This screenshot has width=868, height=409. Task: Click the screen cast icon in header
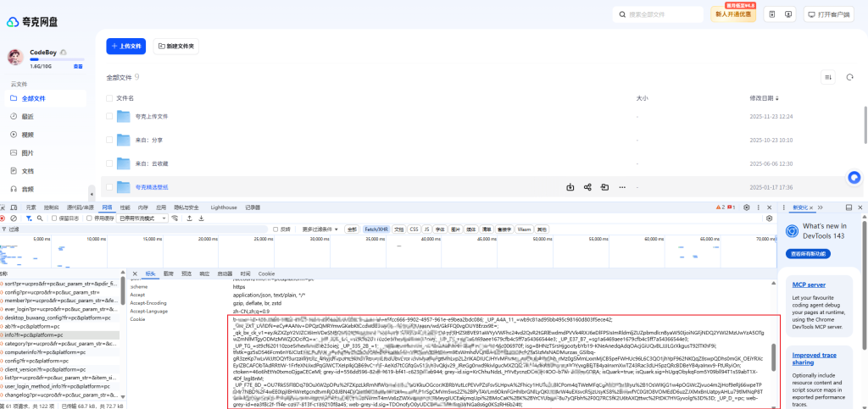coord(788,14)
